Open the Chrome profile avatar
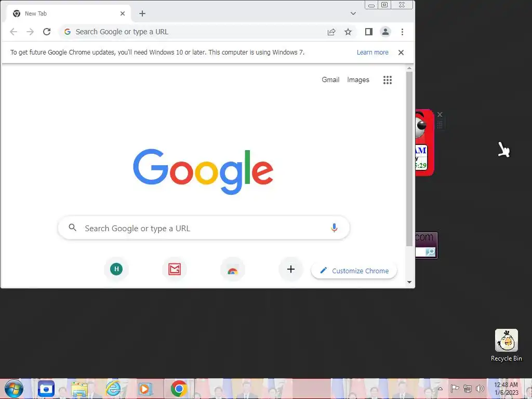 coord(385,32)
